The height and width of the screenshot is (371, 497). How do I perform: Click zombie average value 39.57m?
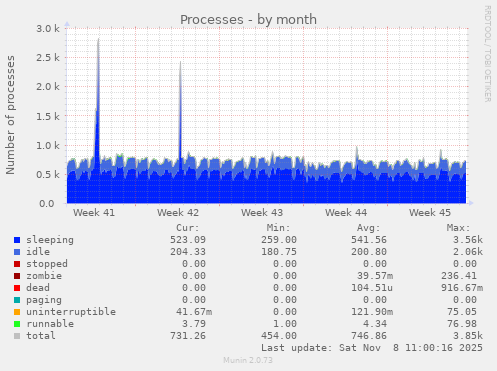tap(375, 276)
